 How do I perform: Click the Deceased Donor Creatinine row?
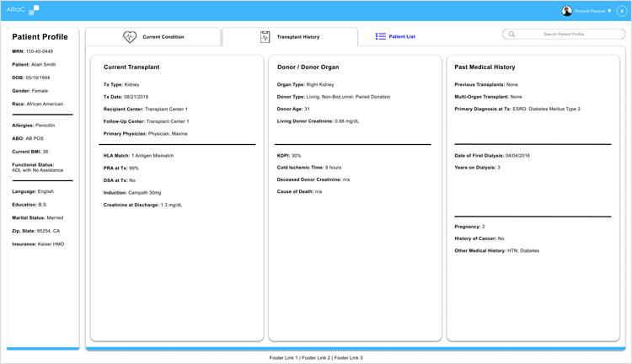click(313, 179)
